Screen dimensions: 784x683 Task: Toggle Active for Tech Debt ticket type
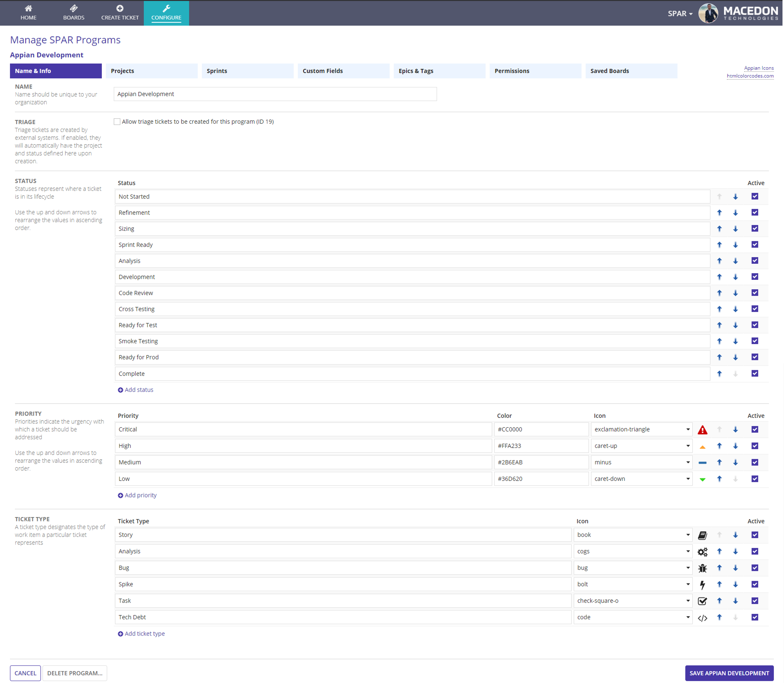click(755, 617)
